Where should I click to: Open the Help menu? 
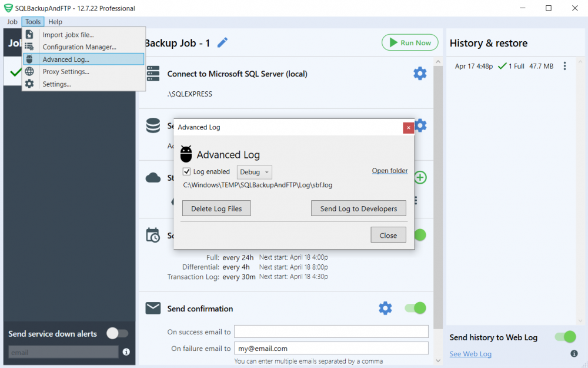click(55, 21)
